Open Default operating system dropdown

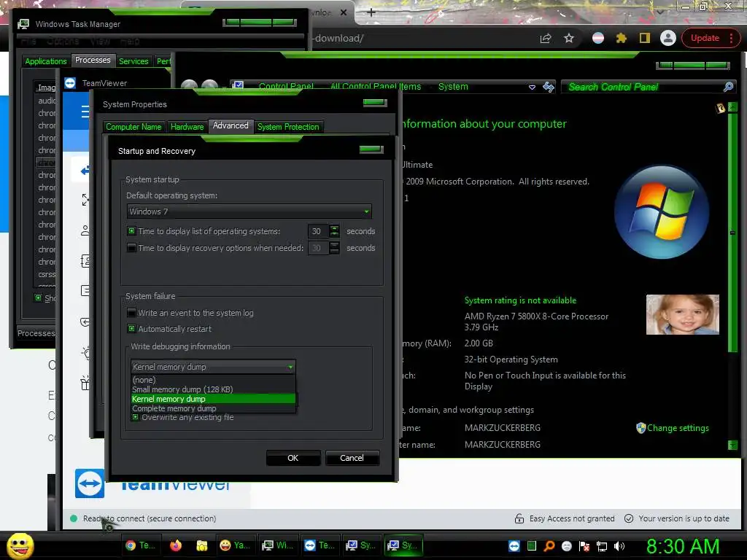coord(249,211)
